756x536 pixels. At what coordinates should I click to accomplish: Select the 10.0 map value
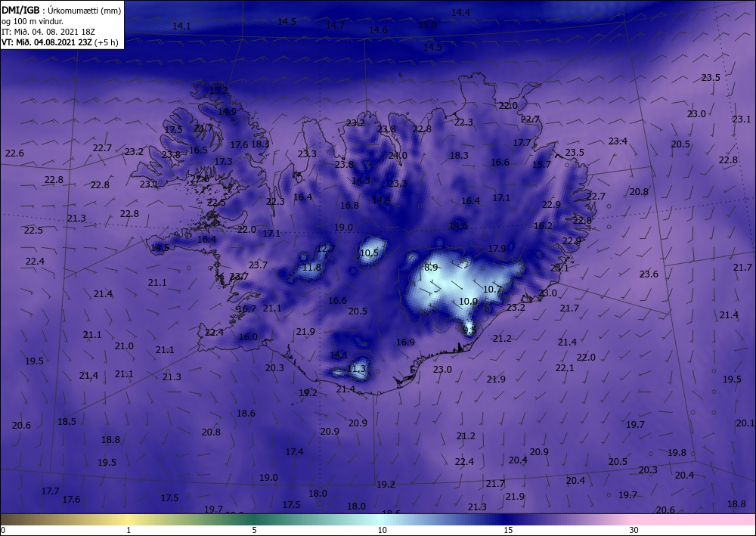point(468,301)
